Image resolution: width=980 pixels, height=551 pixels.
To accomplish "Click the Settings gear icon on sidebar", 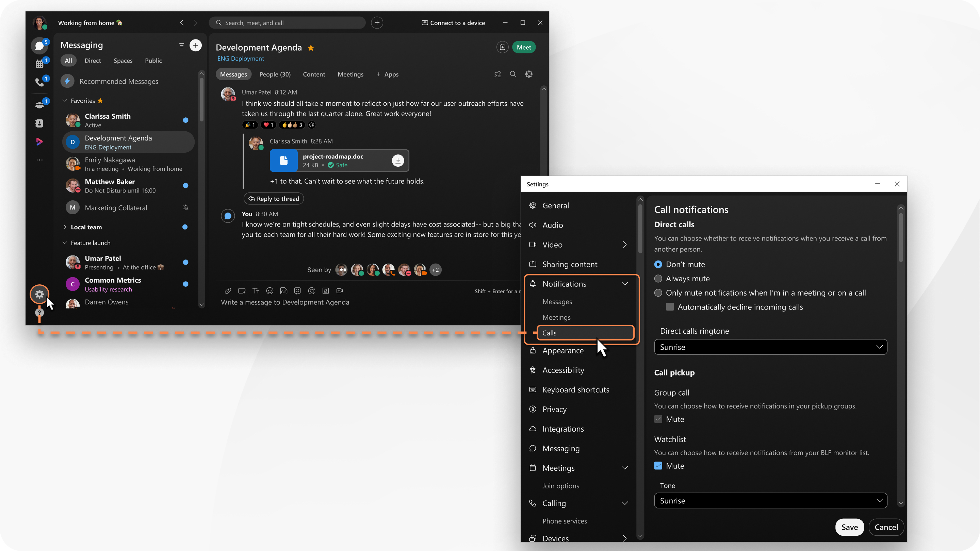I will coord(39,294).
